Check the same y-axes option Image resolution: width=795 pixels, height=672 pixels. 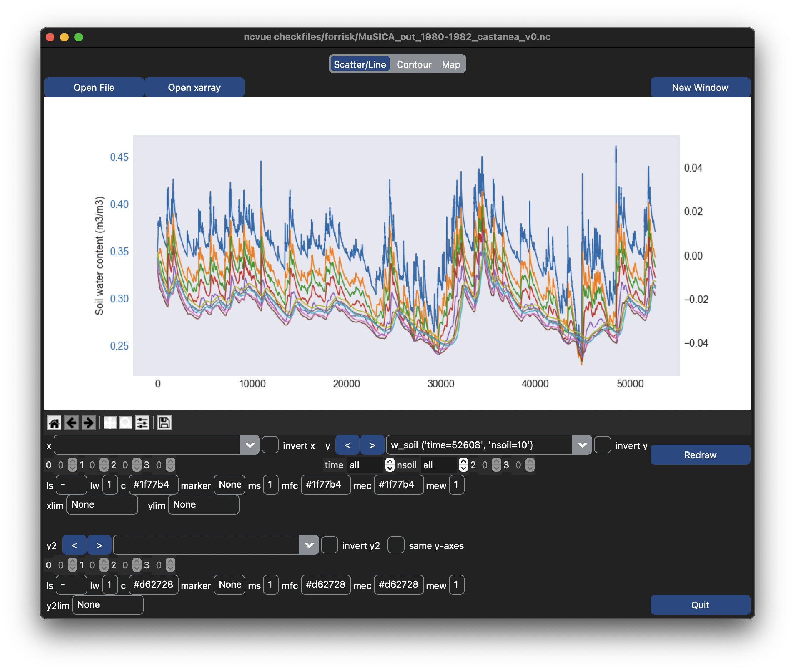[x=396, y=545]
